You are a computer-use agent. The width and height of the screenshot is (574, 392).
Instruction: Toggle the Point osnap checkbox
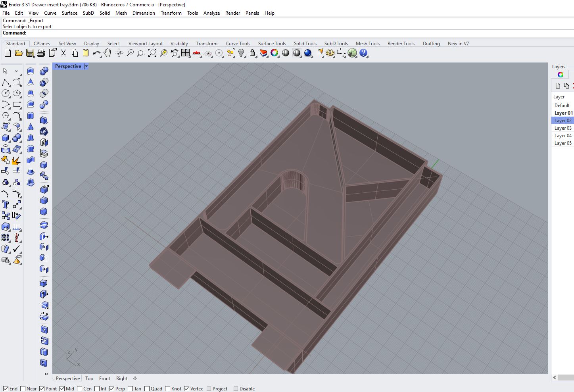tap(42, 388)
